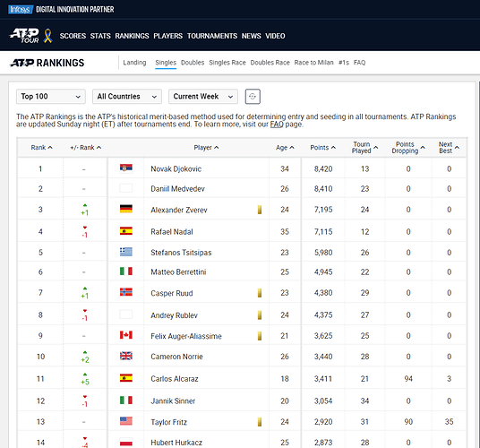Sort table by Points Dropping column
480x448 pixels.
click(x=408, y=148)
